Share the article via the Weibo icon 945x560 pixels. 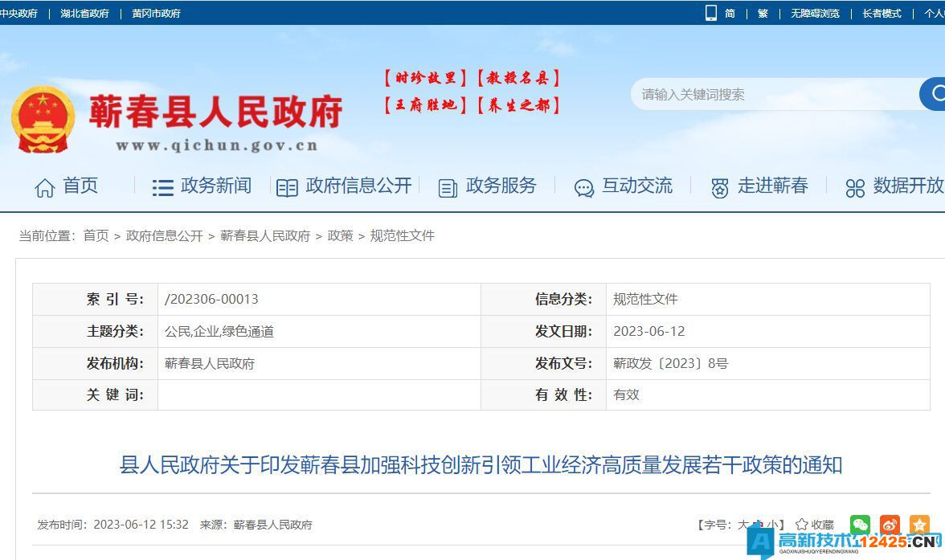point(890,525)
